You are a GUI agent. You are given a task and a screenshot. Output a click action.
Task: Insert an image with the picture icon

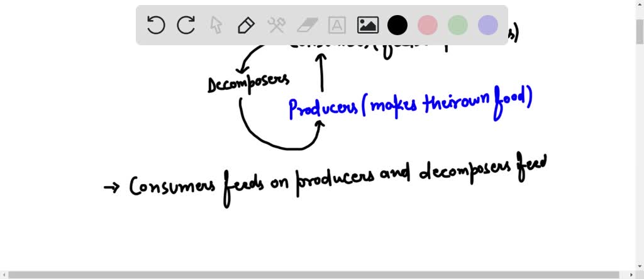tap(367, 25)
